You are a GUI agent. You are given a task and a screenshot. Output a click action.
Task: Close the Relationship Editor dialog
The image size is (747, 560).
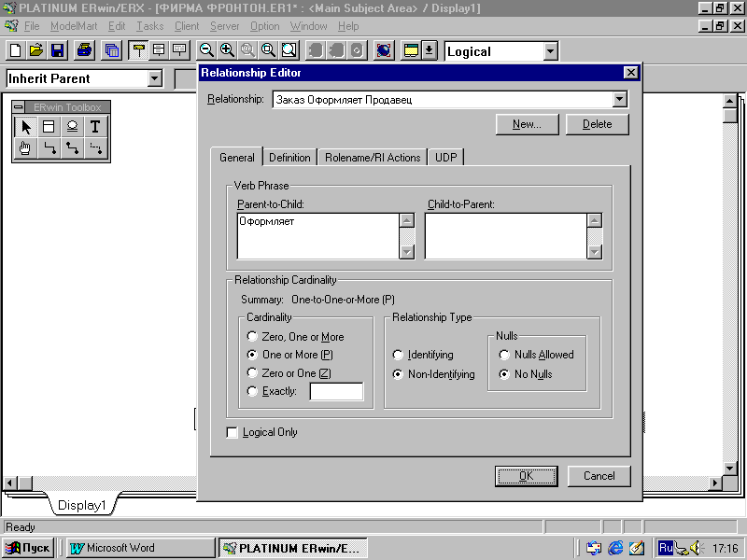[x=631, y=73]
